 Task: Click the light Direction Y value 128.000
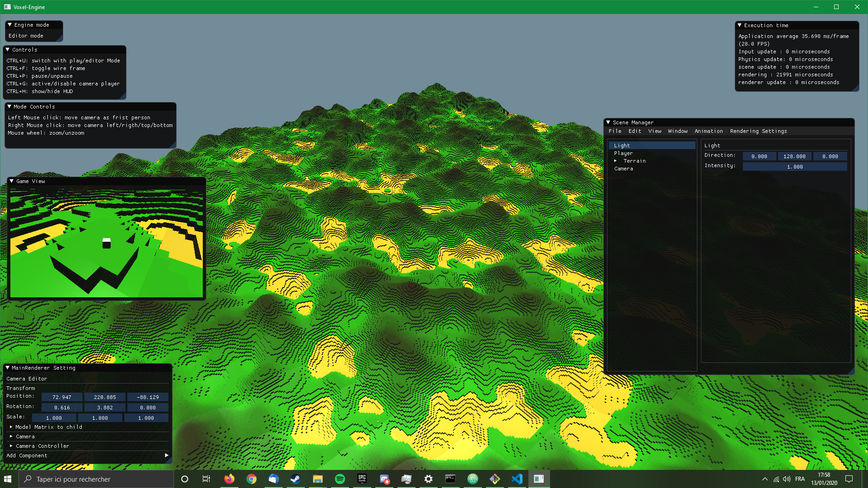coord(794,156)
